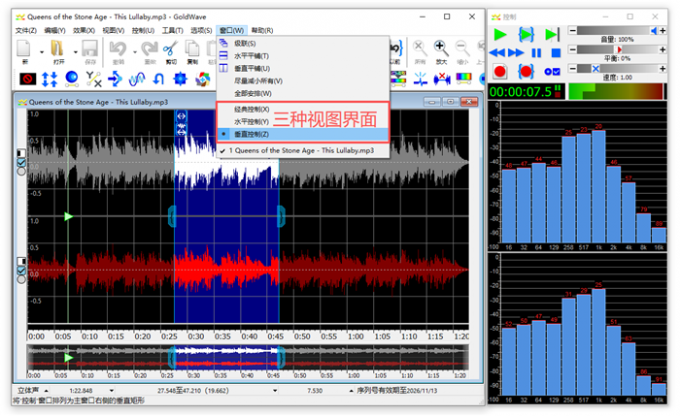Image resolution: width=680 pixels, height=416 pixels.
Task: Click the censor effect icon
Action: pyautogui.click(x=28, y=79)
